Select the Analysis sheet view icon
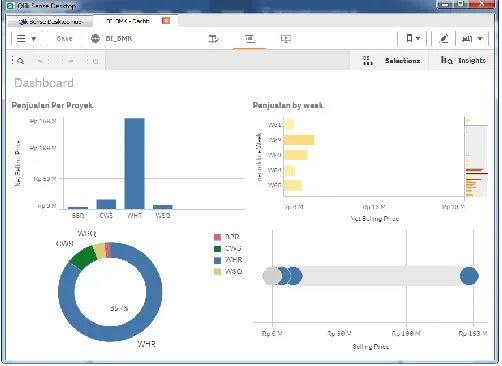 250,39
